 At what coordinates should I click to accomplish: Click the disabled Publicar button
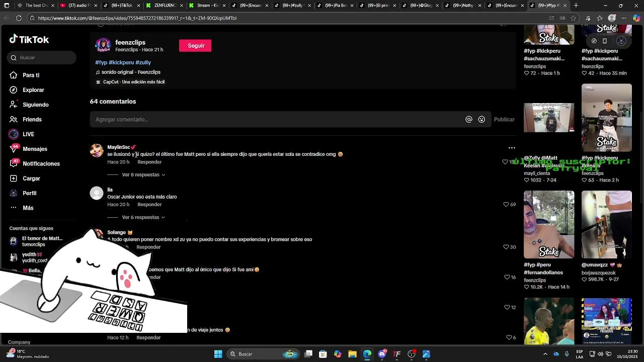coord(504,120)
